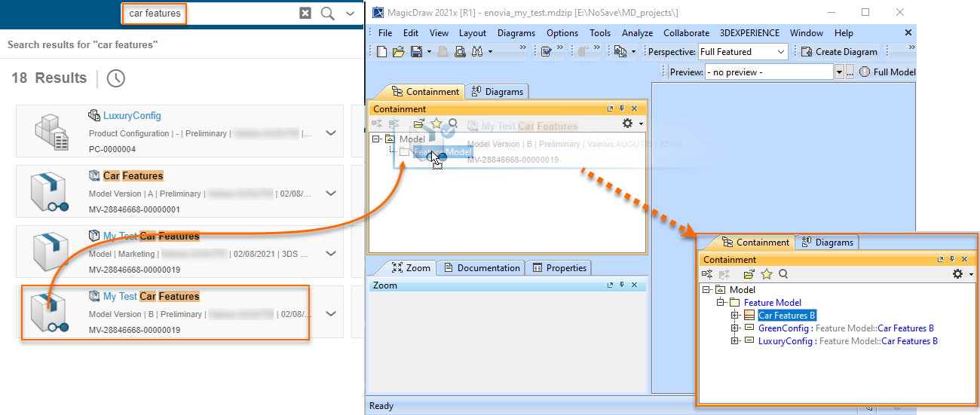Open My Test Car Features Marketing link

point(152,236)
